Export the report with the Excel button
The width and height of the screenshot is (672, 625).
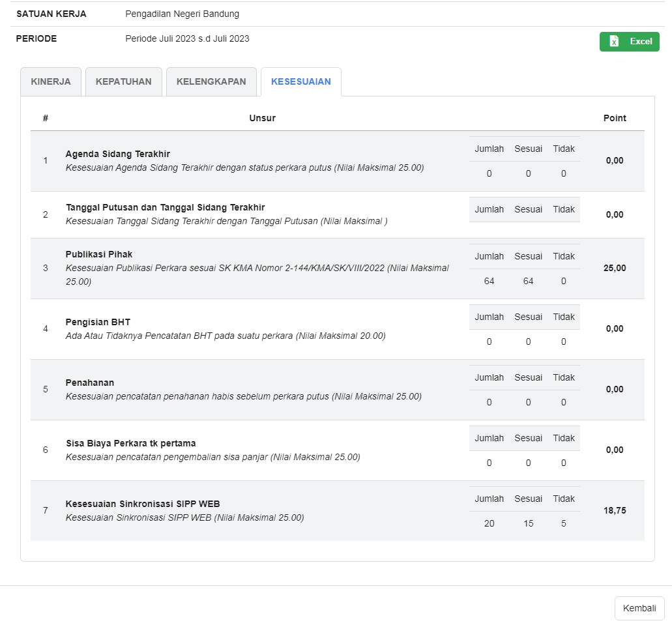pyautogui.click(x=630, y=42)
